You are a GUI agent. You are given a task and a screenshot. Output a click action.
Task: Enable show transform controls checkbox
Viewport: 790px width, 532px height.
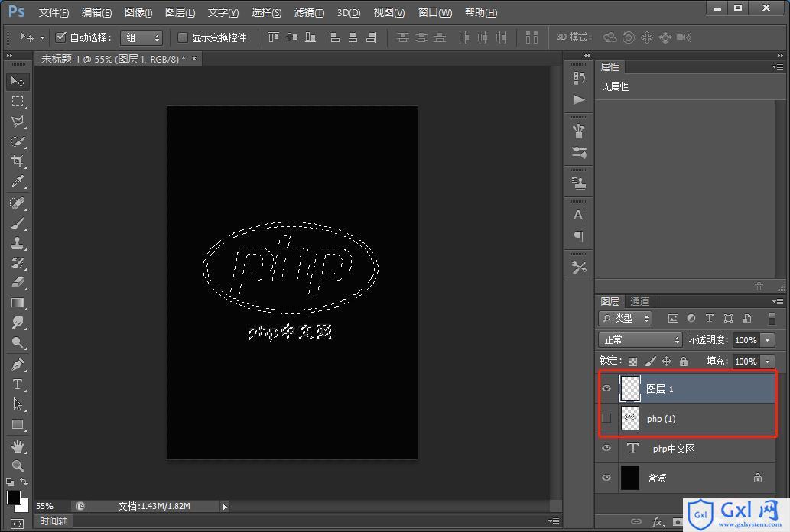[x=182, y=37]
